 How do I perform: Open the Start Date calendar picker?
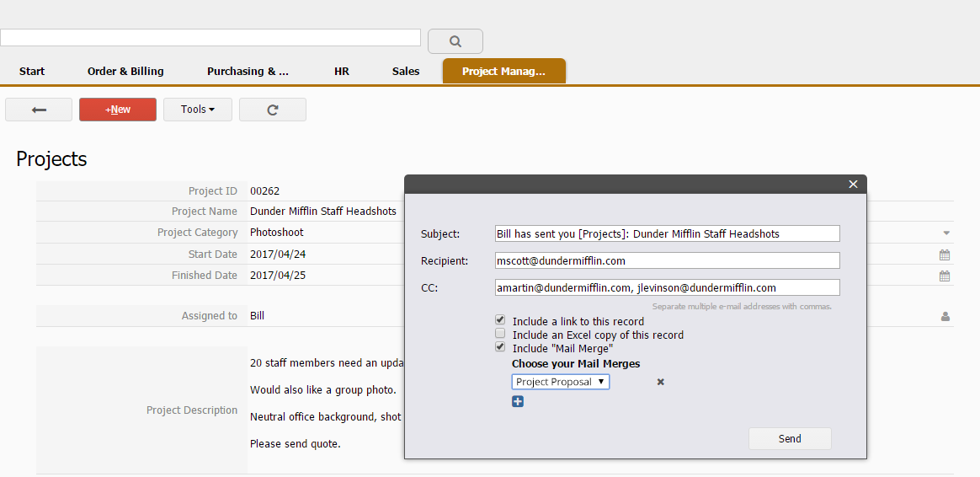[945, 255]
